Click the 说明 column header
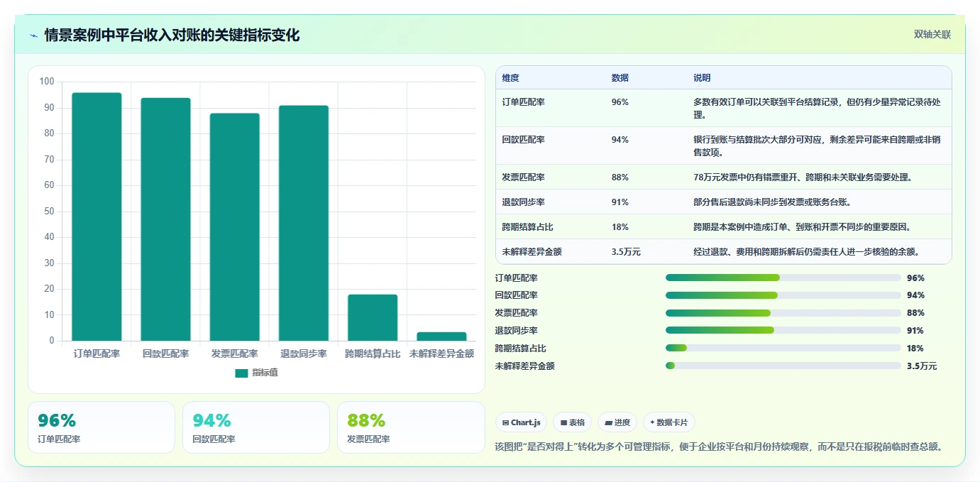Viewport: 980px width, 482px height. (702, 78)
